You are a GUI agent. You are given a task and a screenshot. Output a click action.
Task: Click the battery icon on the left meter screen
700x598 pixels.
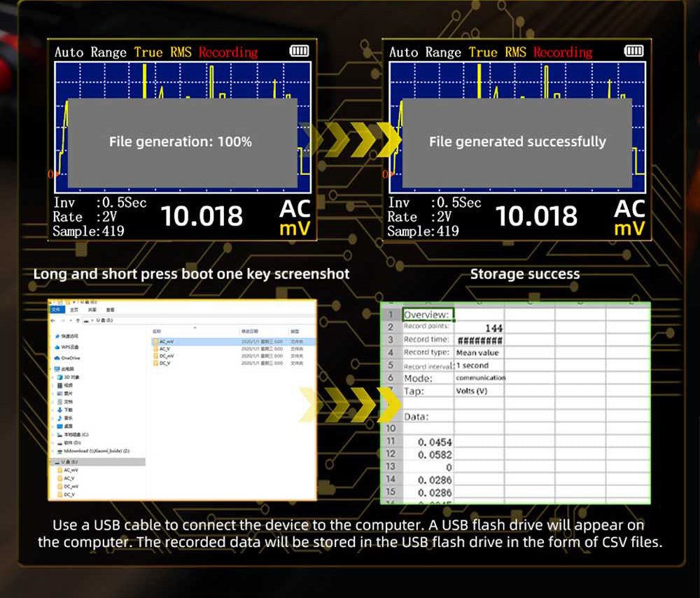click(299, 51)
